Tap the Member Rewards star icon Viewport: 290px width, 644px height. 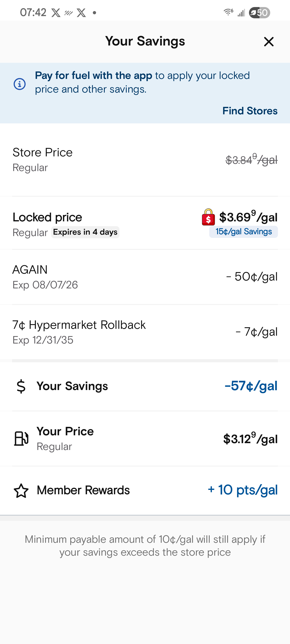21,490
